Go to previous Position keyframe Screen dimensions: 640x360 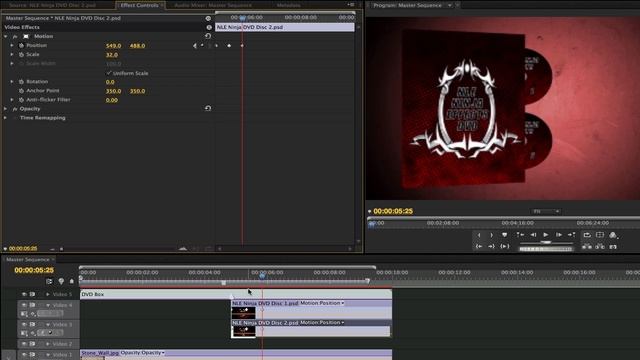(195, 46)
